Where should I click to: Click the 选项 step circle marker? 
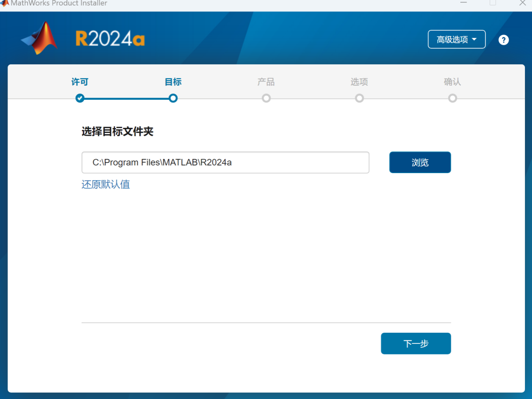click(359, 98)
